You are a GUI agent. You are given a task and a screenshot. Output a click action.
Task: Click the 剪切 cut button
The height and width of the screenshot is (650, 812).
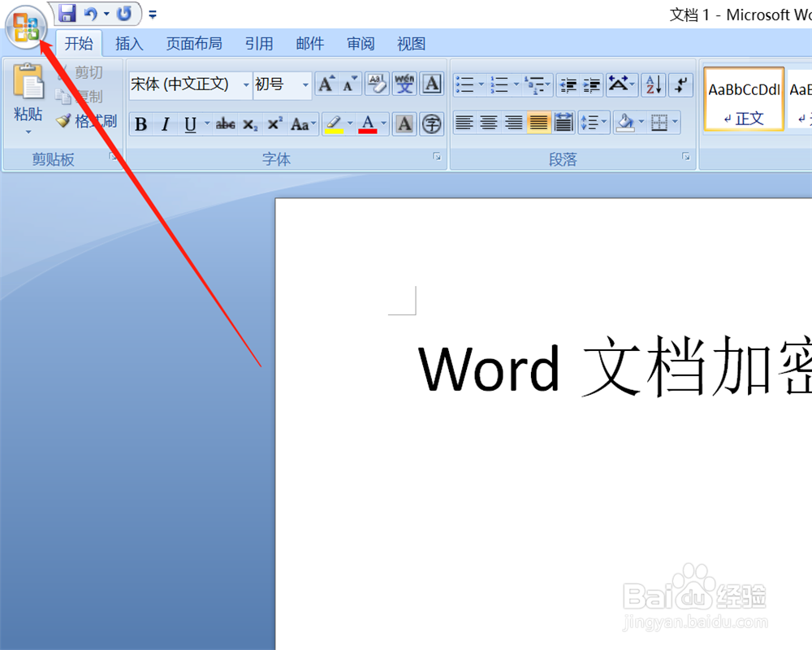tap(80, 72)
